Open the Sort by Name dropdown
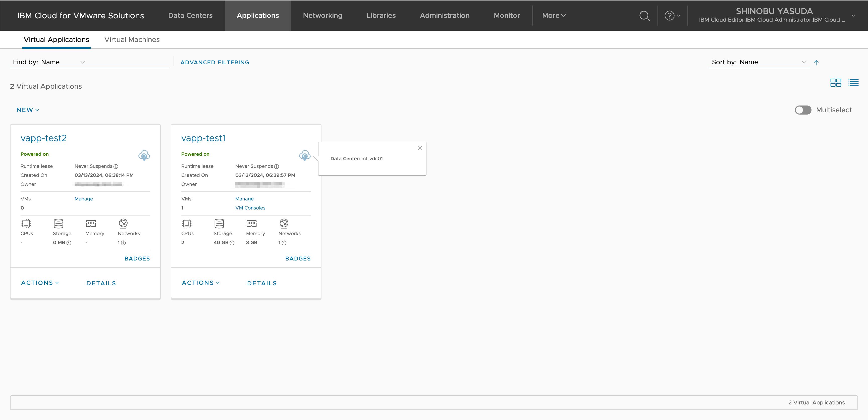Screen dimensions: 868x420 click(758, 62)
